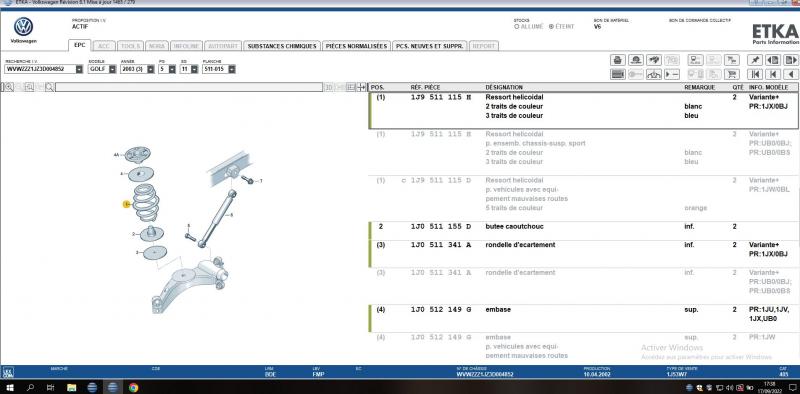Jump to first page arrow button
The image size is (800, 394).
(x=755, y=75)
